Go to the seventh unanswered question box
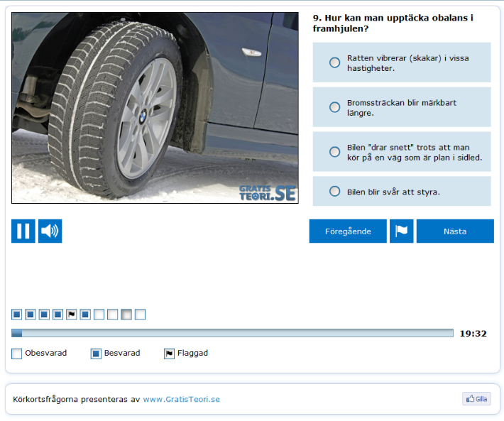The image size is (504, 421). coord(99,315)
